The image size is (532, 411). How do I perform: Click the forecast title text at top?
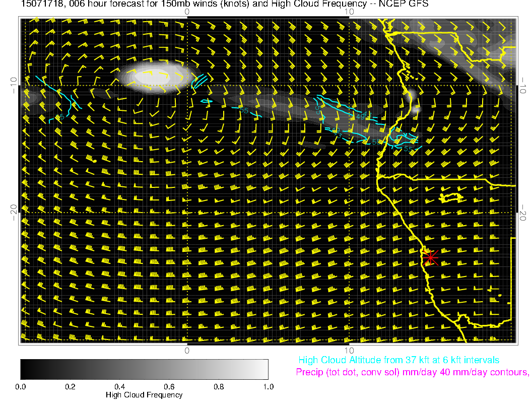tap(225, 4)
